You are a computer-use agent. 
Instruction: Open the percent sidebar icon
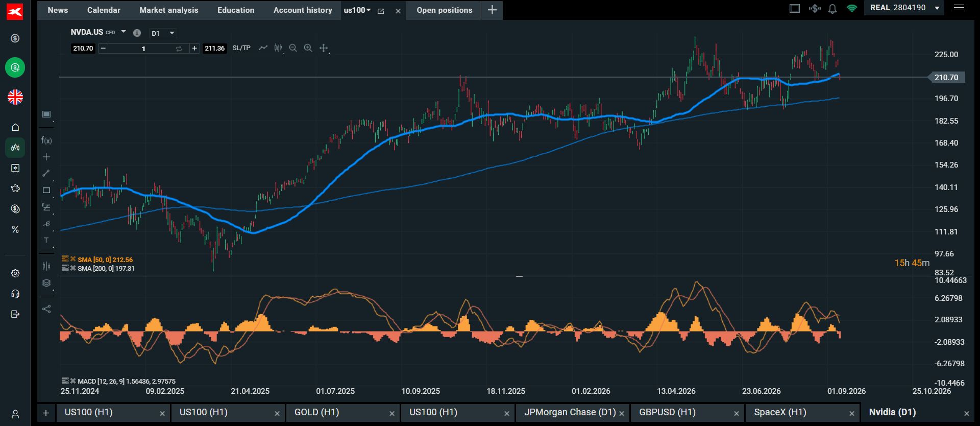coord(15,230)
